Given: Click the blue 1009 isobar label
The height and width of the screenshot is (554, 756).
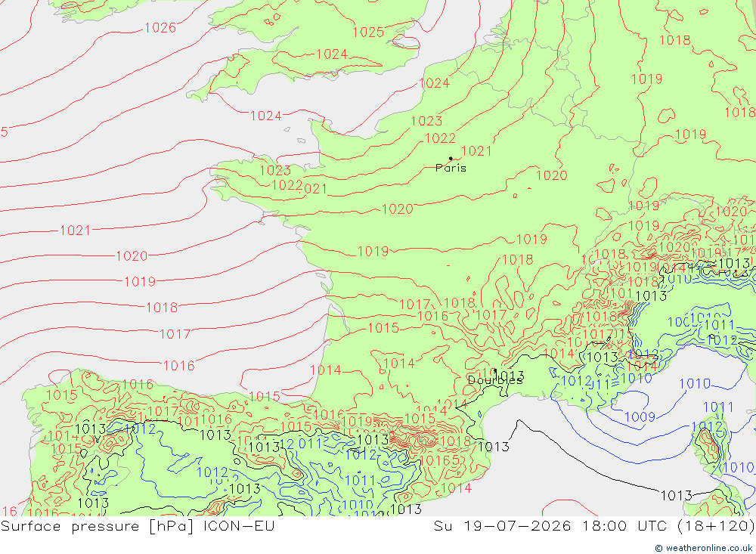Looking at the screenshot, I should click(x=640, y=417).
